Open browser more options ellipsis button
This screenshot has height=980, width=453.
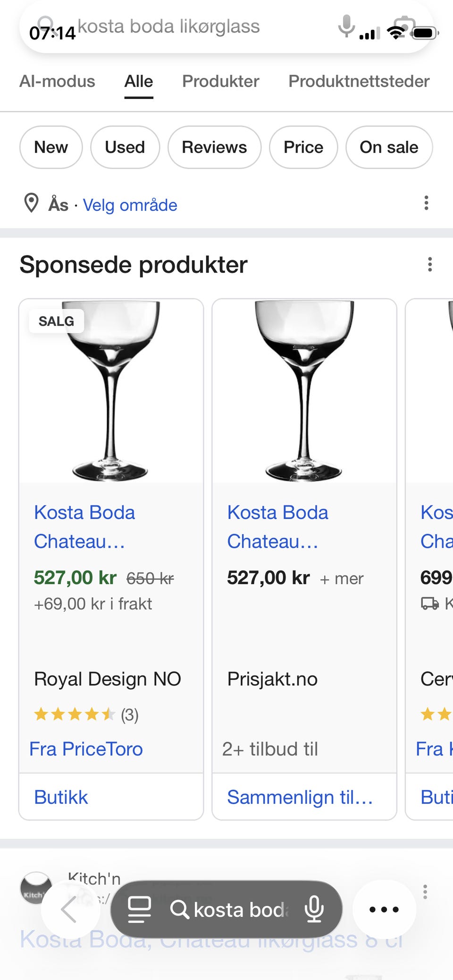(384, 909)
